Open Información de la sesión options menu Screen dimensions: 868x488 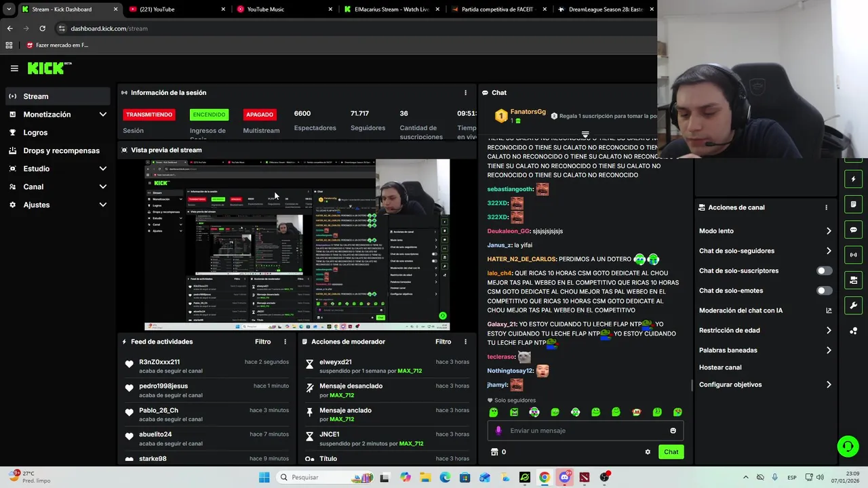(465, 93)
